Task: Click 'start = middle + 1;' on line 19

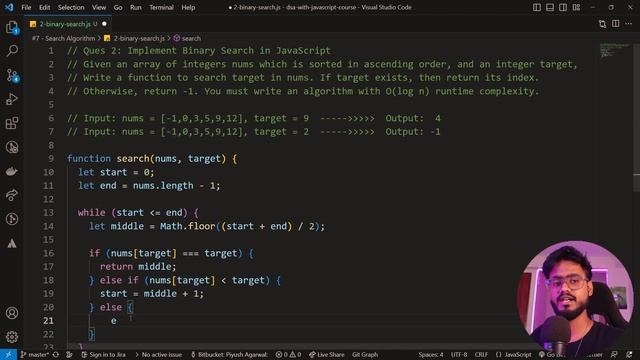Action: click(x=152, y=293)
